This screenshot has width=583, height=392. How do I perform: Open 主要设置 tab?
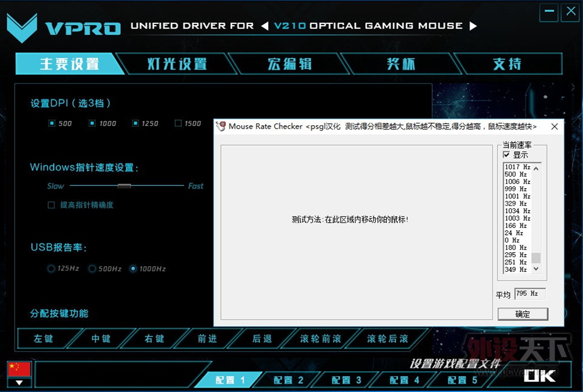[70, 64]
